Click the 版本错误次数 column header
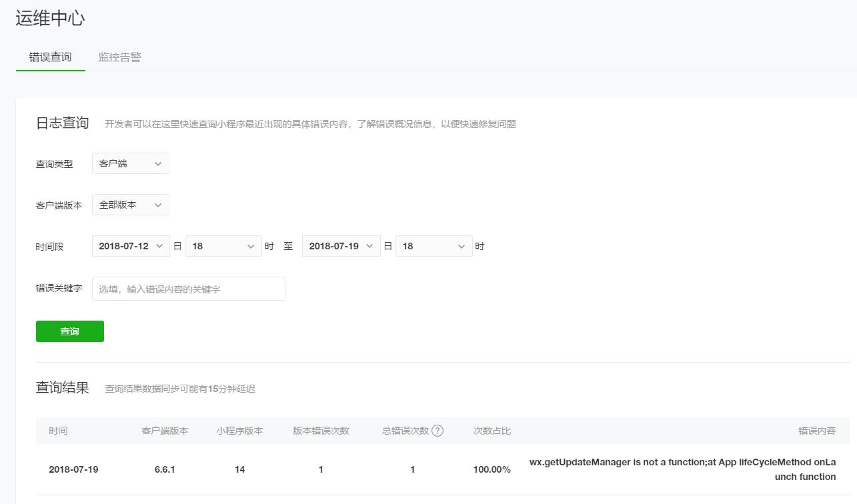857x504 pixels. pyautogui.click(x=321, y=430)
